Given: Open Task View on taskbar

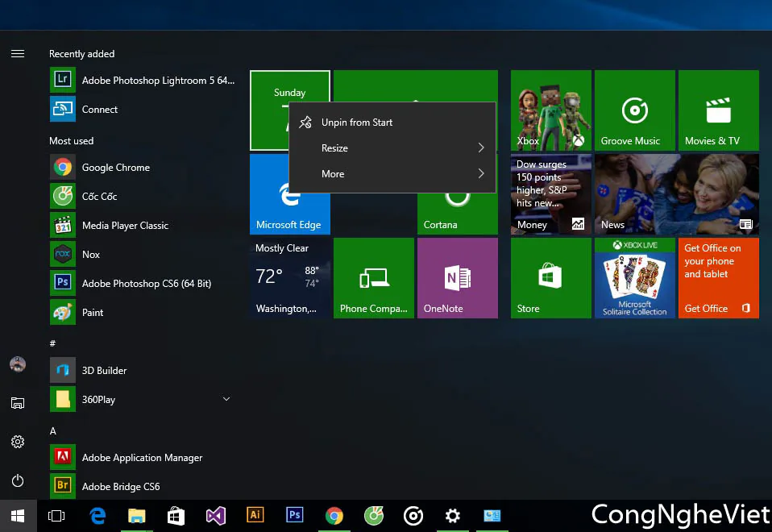Looking at the screenshot, I should coord(56,516).
